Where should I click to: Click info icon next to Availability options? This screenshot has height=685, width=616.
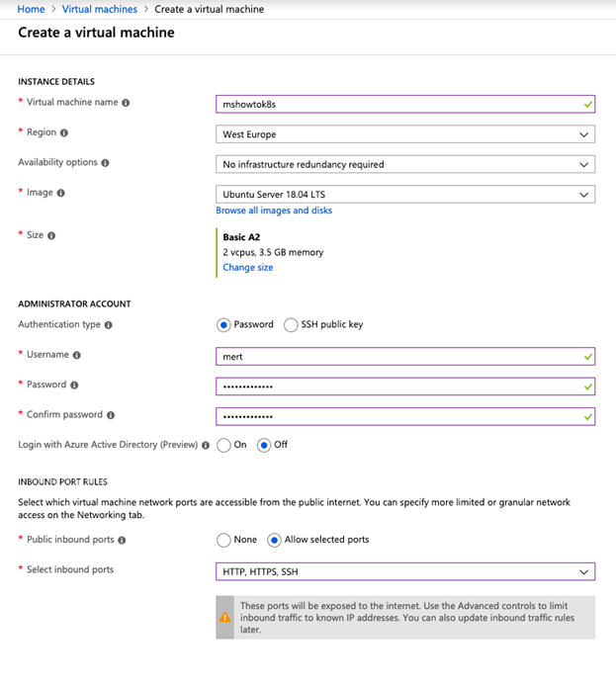pyautogui.click(x=105, y=163)
